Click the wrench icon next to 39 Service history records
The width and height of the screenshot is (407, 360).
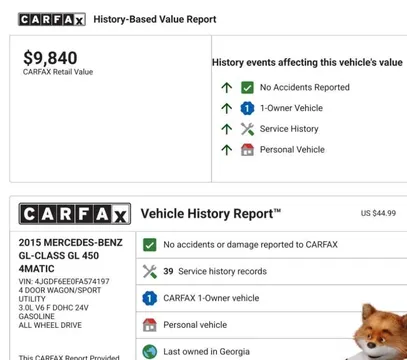149,271
